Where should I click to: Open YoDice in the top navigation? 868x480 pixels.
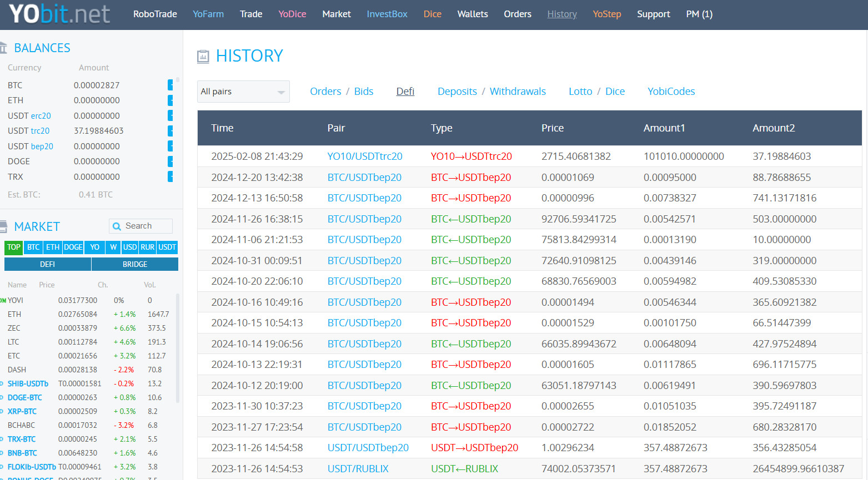(292, 14)
